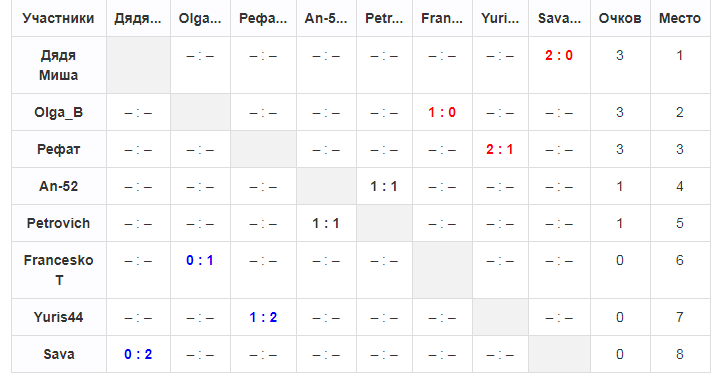Image resolution: width=719 pixels, height=379 pixels.
Task: Click the blue 0 : 1 score
Action: tap(200, 260)
